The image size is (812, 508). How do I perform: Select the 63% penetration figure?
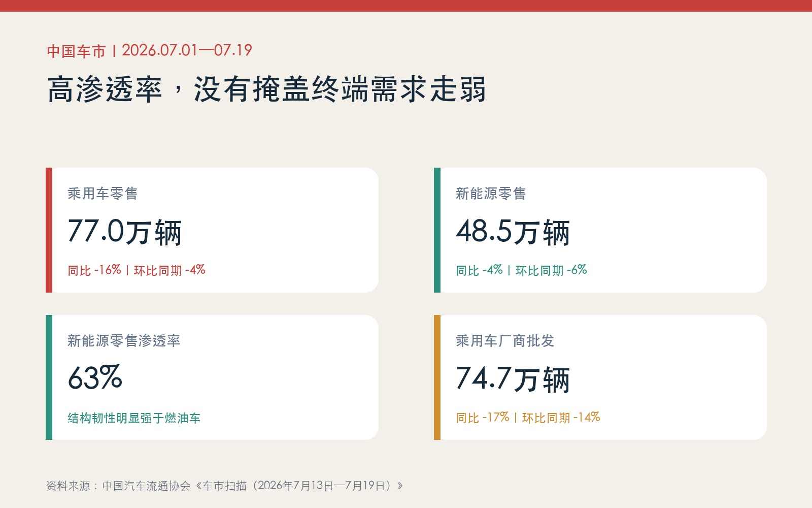[x=95, y=378]
